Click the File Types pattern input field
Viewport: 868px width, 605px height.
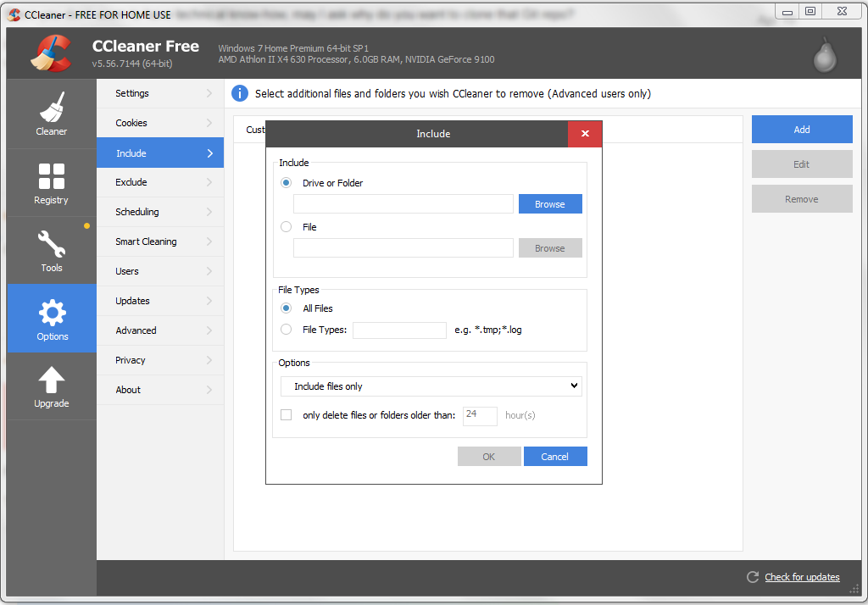click(400, 330)
